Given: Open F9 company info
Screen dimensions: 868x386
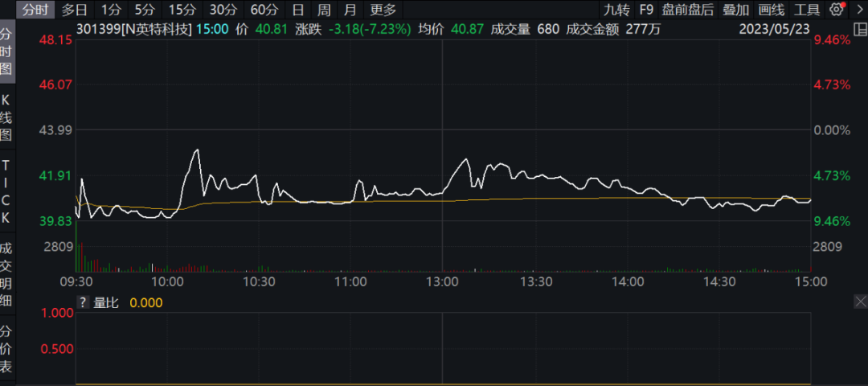Looking at the screenshot, I should click(x=645, y=10).
